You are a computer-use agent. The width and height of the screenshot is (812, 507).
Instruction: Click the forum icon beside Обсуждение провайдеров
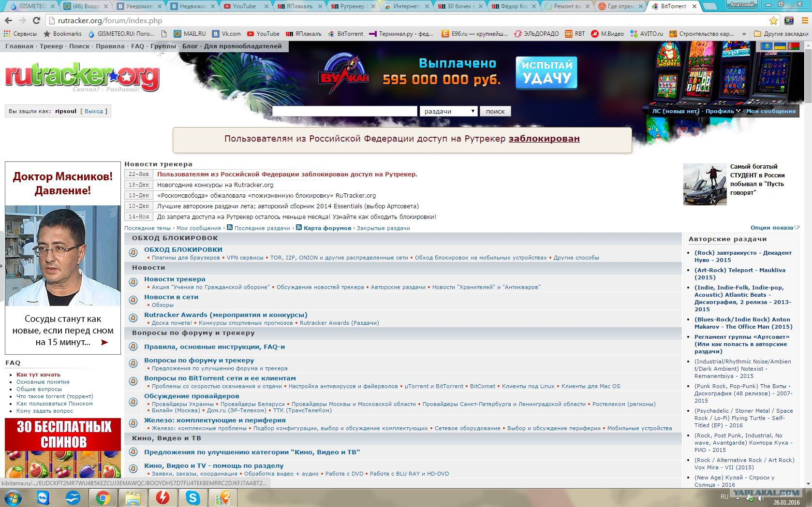(x=133, y=402)
